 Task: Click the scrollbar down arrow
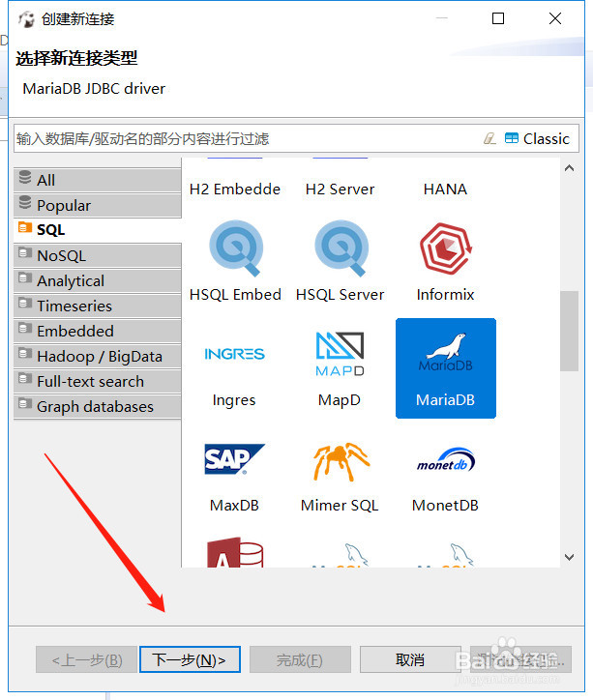(x=570, y=557)
